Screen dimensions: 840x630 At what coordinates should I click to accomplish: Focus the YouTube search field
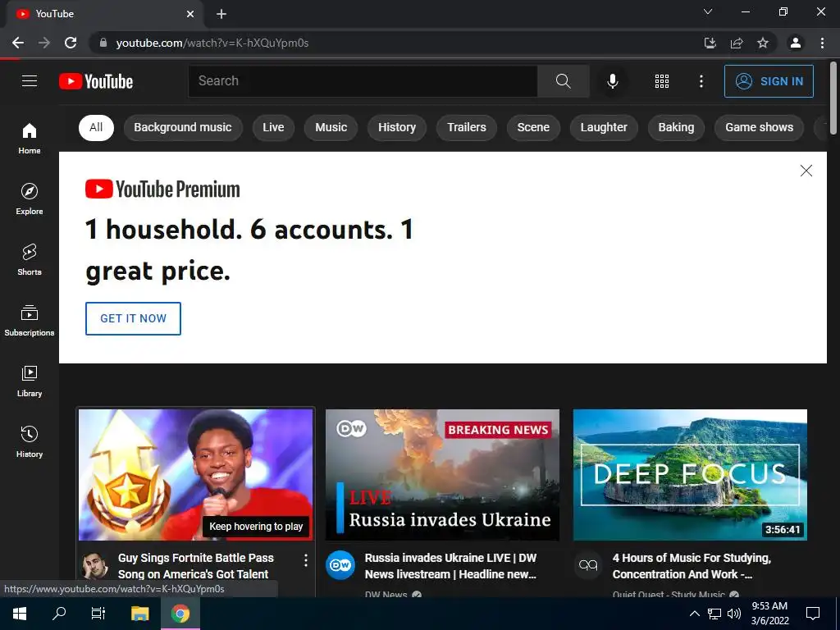tap(363, 81)
